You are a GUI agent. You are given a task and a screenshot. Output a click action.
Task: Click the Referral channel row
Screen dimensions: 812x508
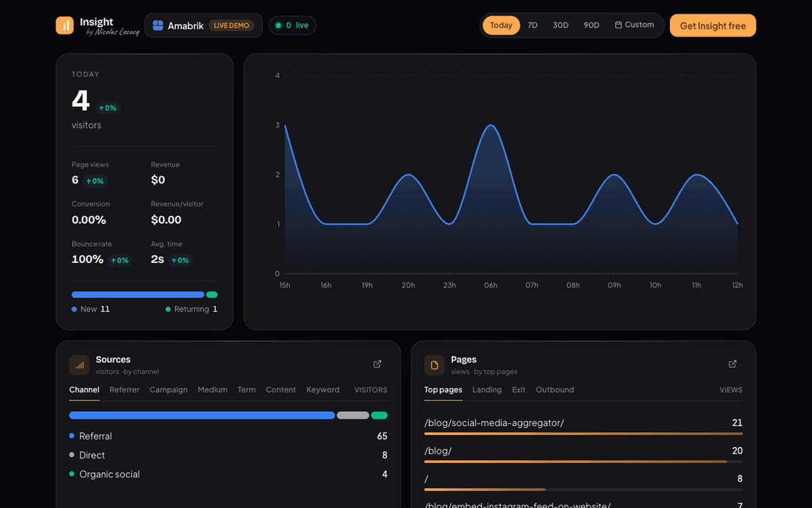228,436
